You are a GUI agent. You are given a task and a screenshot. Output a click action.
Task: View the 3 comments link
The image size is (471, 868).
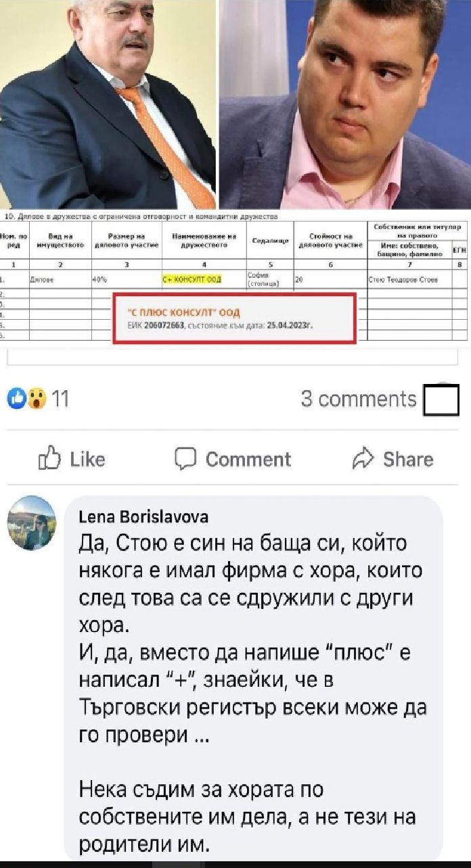(x=359, y=400)
